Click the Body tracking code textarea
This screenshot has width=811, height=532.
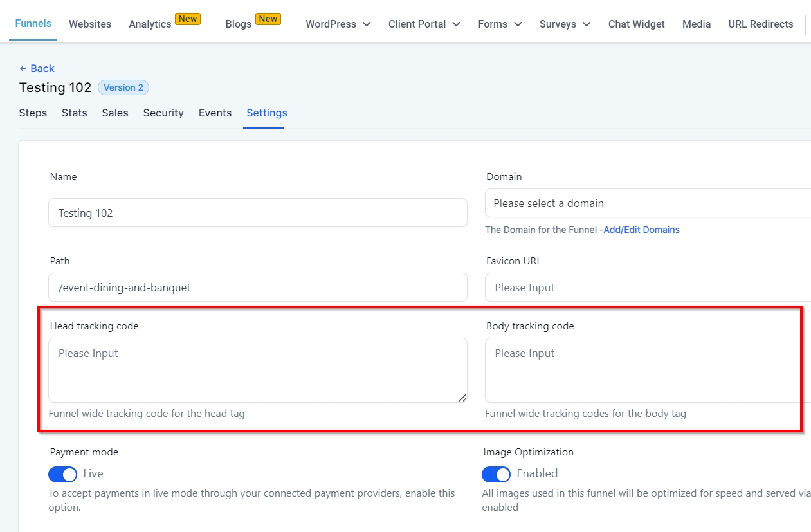tap(646, 370)
